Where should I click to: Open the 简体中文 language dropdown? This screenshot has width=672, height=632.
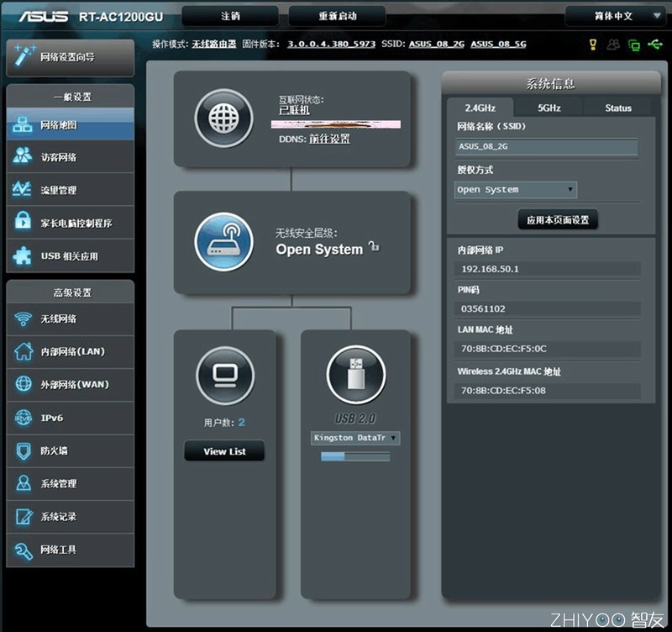pos(617,16)
